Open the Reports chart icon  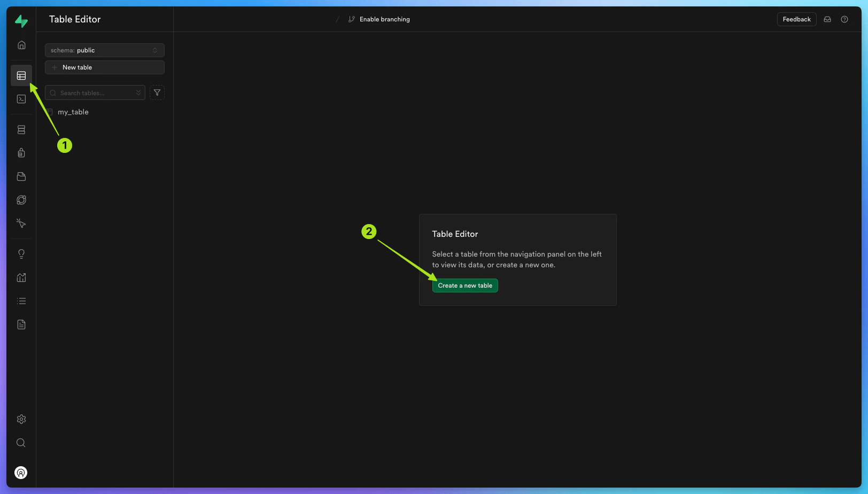21,277
